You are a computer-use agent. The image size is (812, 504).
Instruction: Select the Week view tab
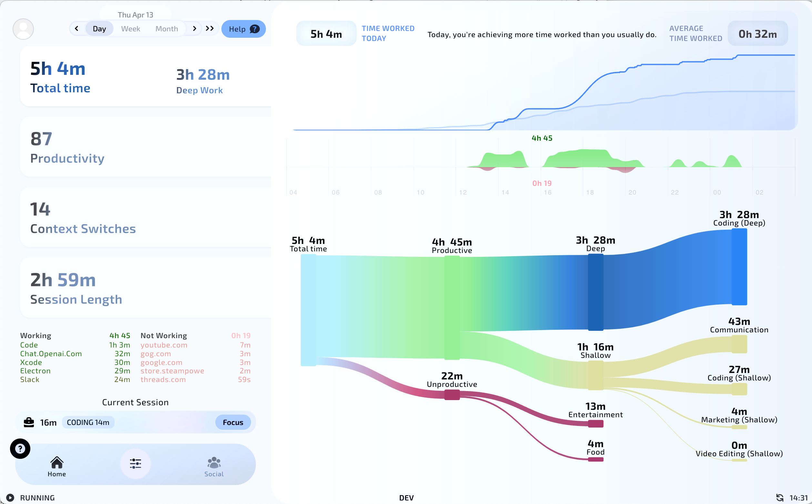pyautogui.click(x=130, y=28)
